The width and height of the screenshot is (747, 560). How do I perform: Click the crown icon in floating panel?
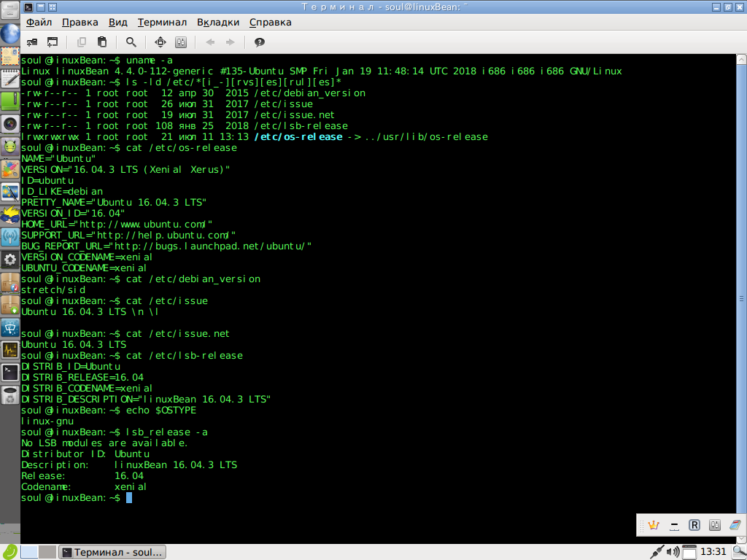pyautogui.click(x=654, y=525)
